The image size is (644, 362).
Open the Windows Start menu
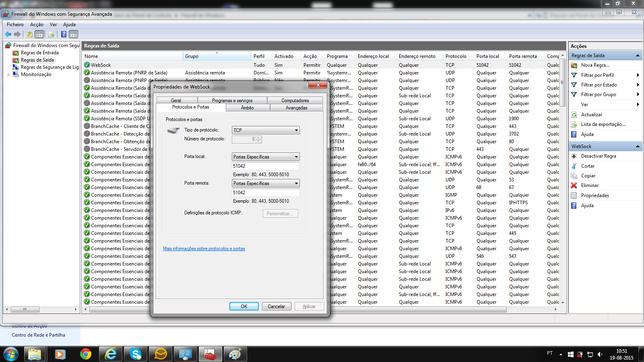11,354
